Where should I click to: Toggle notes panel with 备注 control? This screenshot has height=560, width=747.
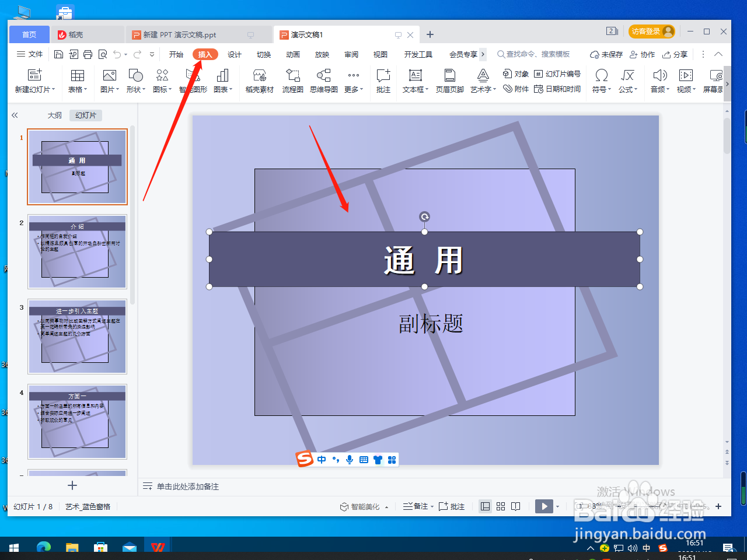(417, 506)
